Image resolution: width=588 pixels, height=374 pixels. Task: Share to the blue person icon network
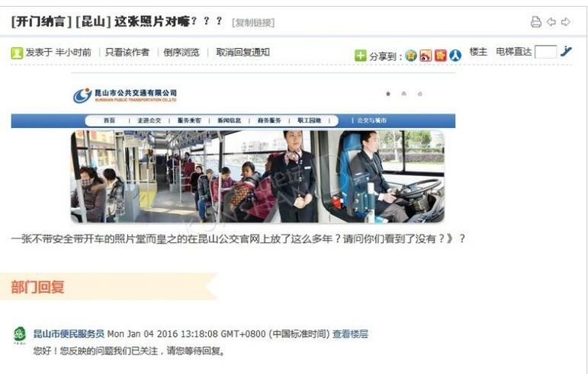coord(455,56)
